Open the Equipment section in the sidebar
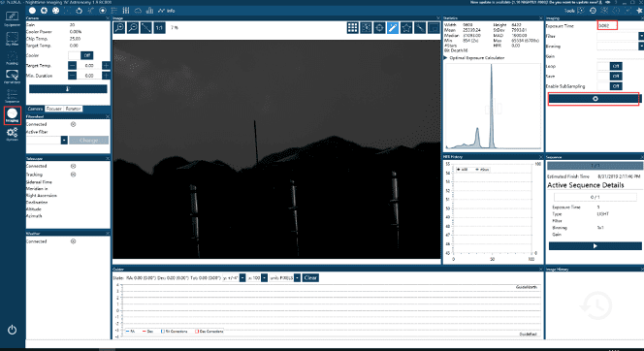Image resolution: width=644 pixels, height=351 pixels. (x=12, y=18)
